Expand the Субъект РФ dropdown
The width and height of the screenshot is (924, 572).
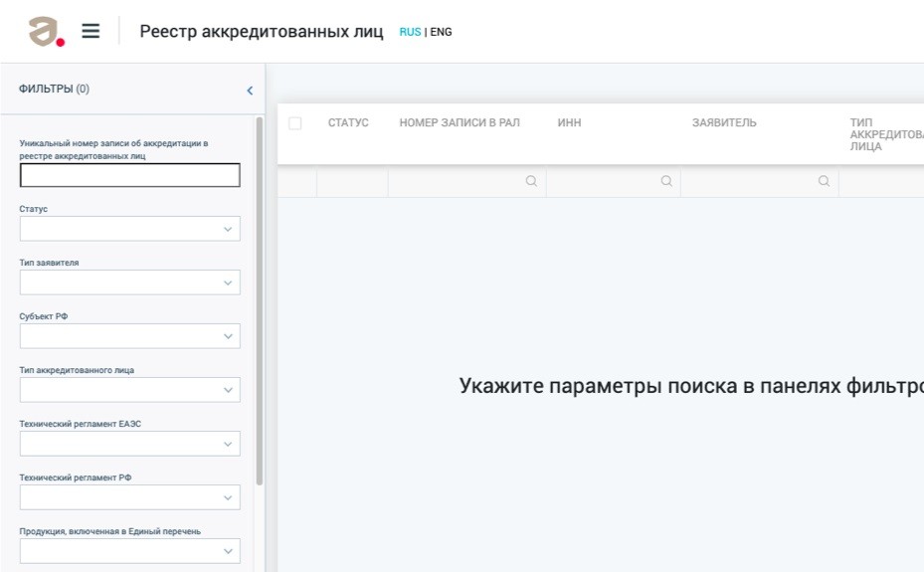[129, 336]
